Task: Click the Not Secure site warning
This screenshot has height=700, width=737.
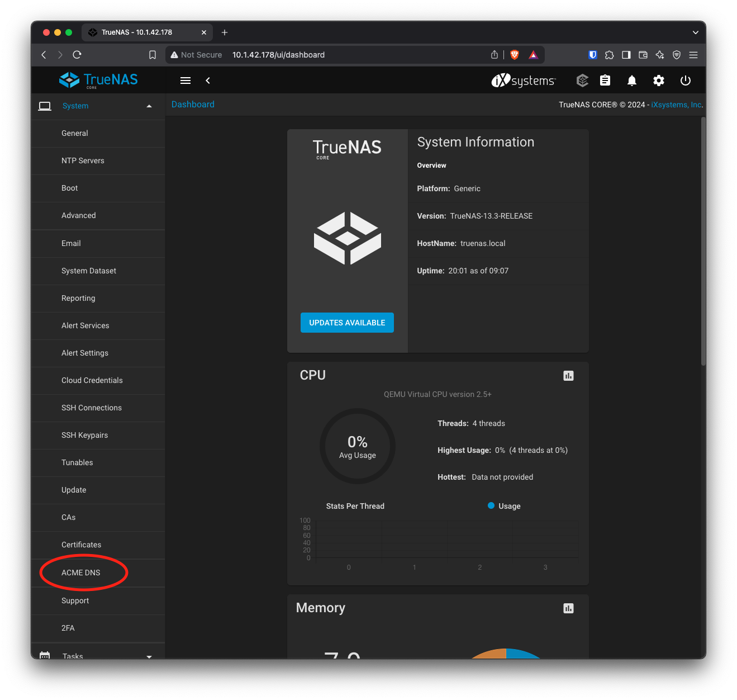Action: pos(196,55)
